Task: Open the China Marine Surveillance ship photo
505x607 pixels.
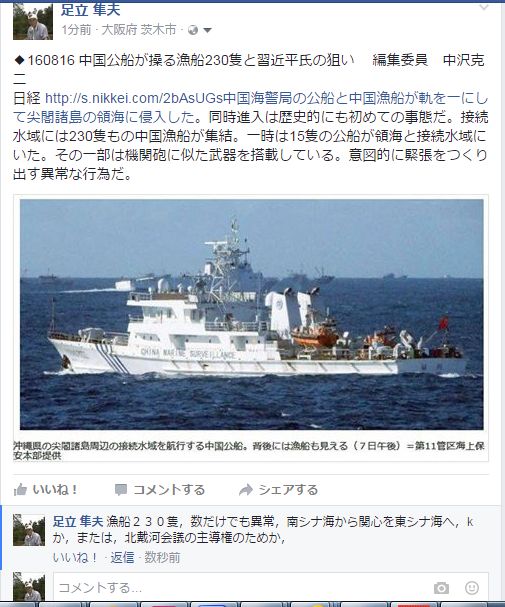Action: point(252,314)
